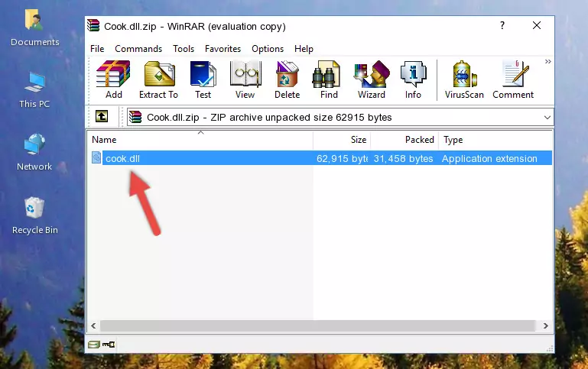The image size is (588, 369).
Task: Click the horizontal scrollbar left arrow
Action: point(93,326)
